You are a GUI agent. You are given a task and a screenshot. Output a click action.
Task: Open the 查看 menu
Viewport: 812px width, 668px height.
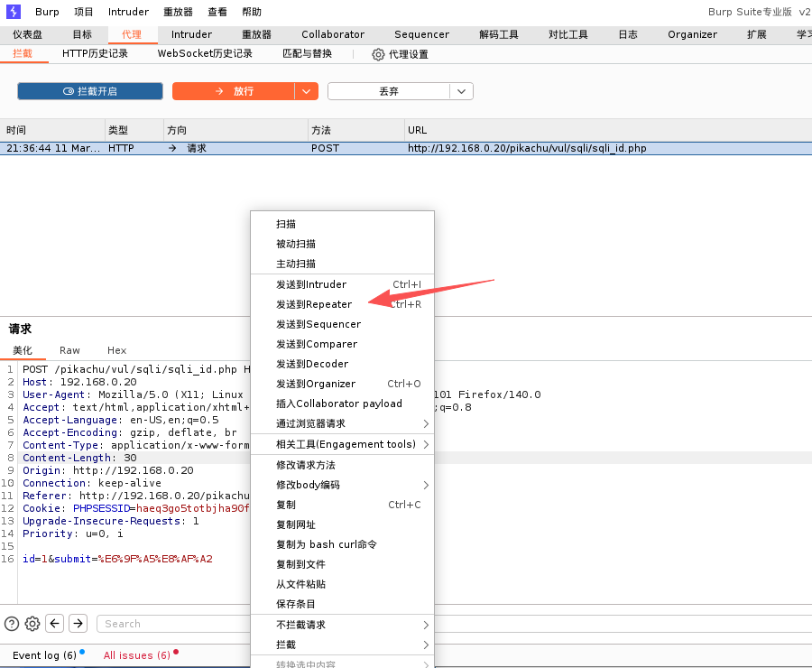217,12
